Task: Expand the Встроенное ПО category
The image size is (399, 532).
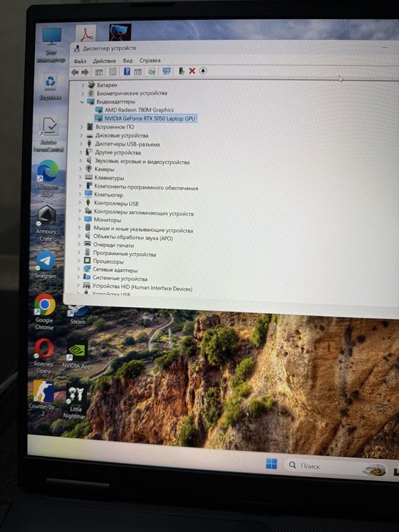Action: (81, 127)
